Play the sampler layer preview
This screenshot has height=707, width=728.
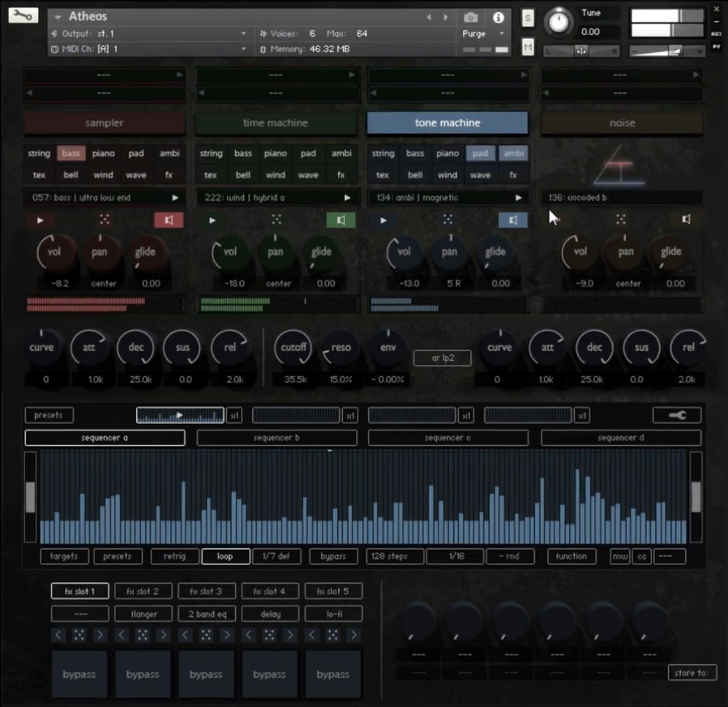(40, 221)
